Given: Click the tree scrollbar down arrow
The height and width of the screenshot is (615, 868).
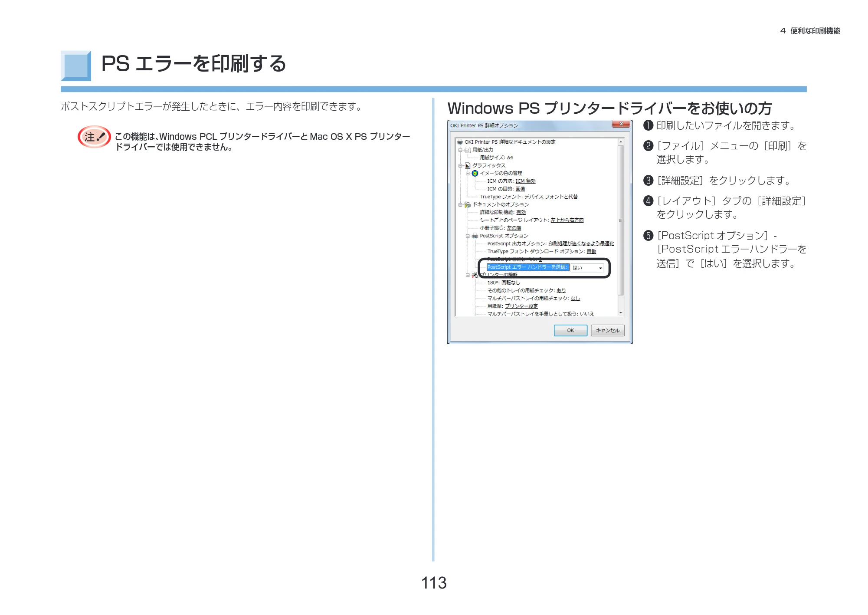Looking at the screenshot, I should [x=621, y=313].
